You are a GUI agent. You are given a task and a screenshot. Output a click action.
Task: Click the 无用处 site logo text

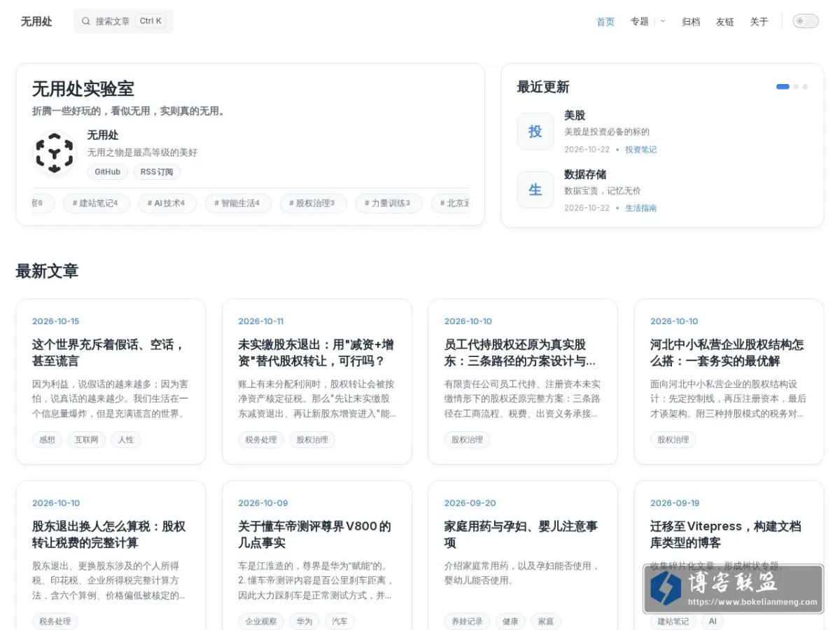[x=36, y=21]
